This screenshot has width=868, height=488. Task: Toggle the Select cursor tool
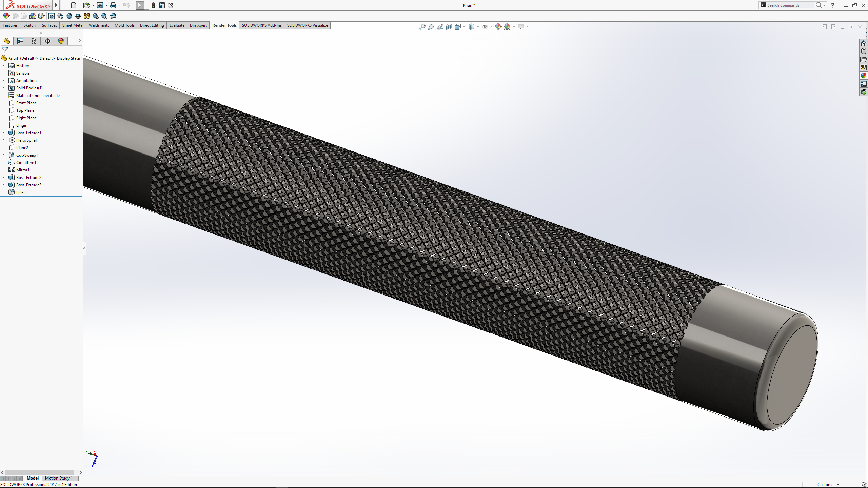pyautogui.click(x=139, y=5)
